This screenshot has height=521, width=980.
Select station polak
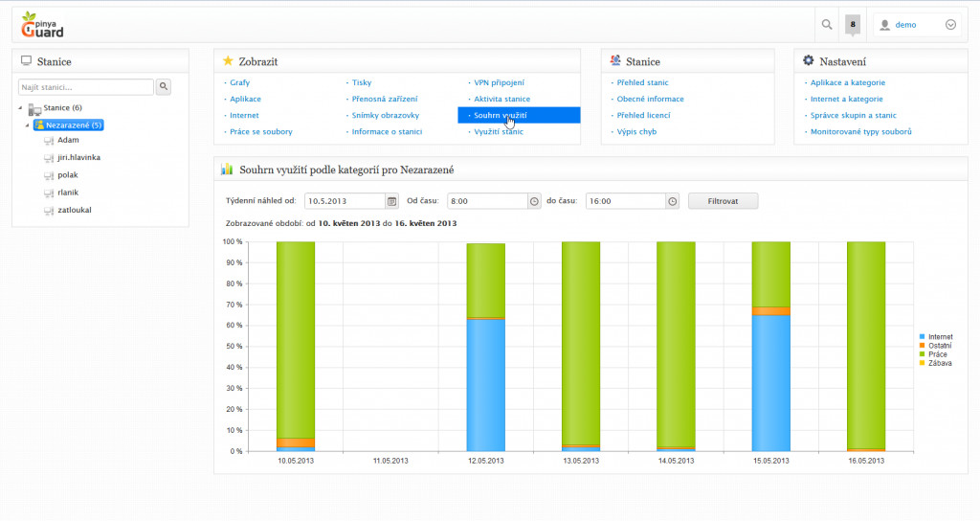click(68, 175)
